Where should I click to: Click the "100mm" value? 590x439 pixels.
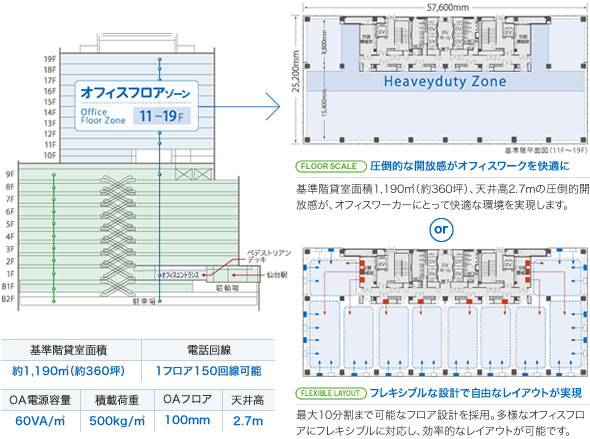[x=187, y=420]
